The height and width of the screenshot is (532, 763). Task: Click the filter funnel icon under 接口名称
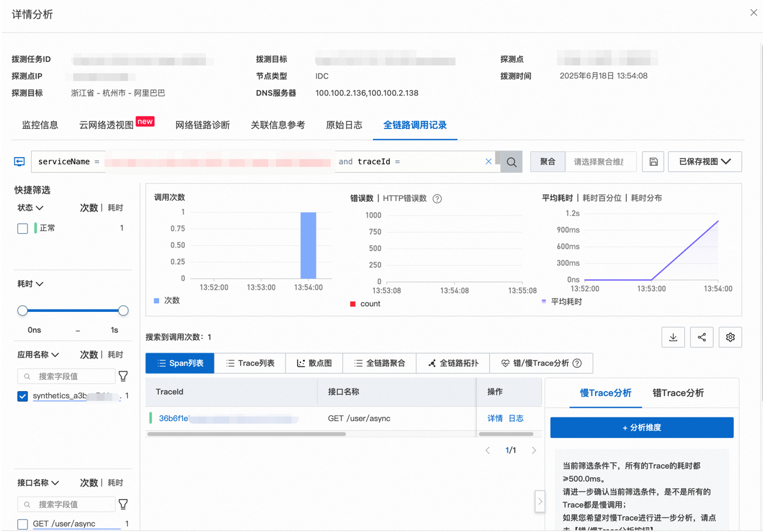[124, 504]
